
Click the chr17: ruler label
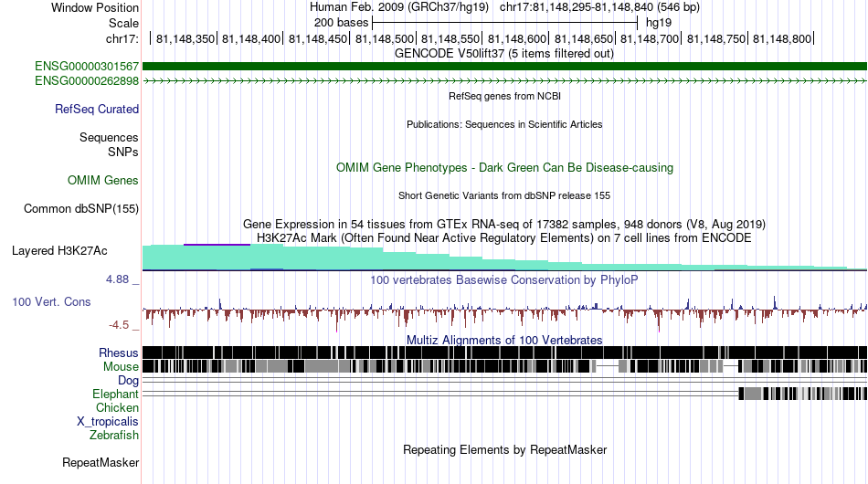tap(122, 38)
